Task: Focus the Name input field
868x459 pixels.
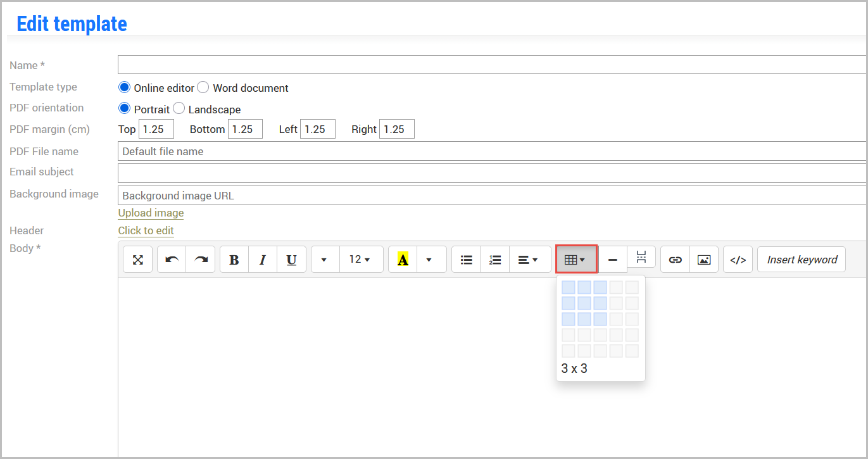Action: (493, 65)
